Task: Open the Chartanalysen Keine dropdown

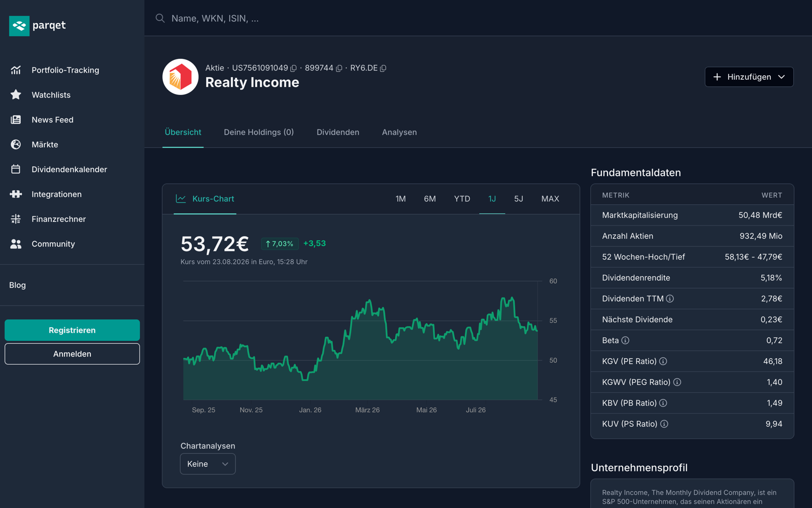Action: click(x=208, y=464)
